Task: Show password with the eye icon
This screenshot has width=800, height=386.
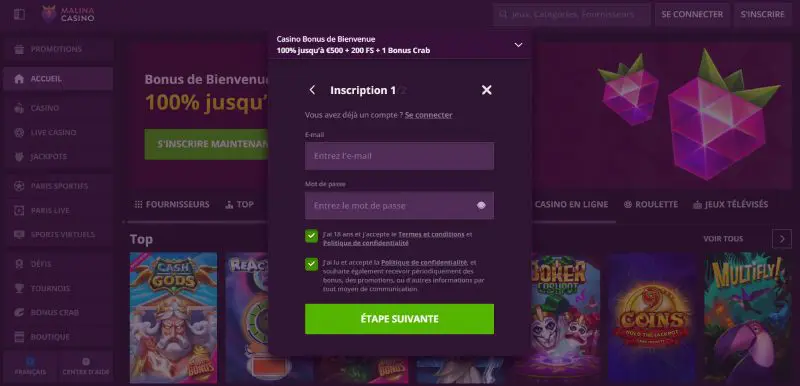Action: [x=481, y=205]
